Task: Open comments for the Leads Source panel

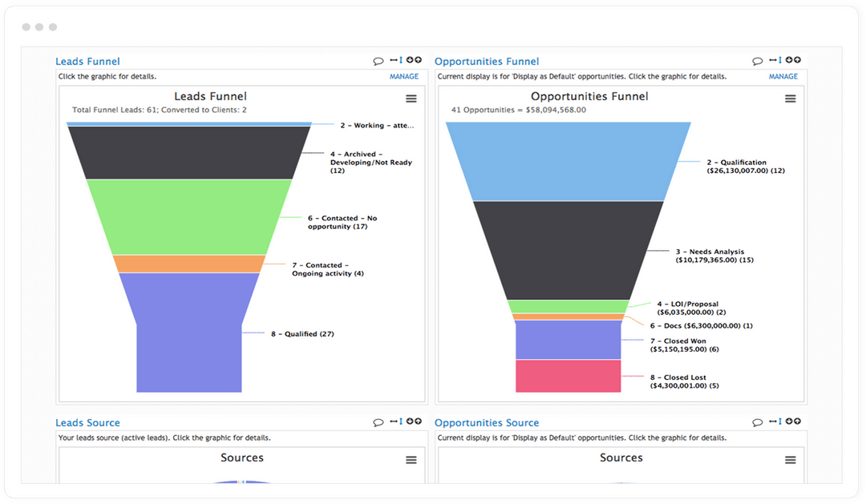Action: point(378,423)
